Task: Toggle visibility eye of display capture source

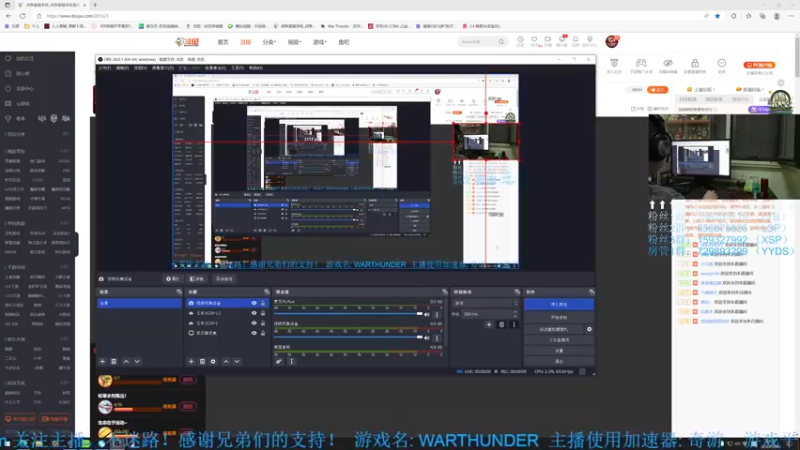Action: tap(254, 333)
